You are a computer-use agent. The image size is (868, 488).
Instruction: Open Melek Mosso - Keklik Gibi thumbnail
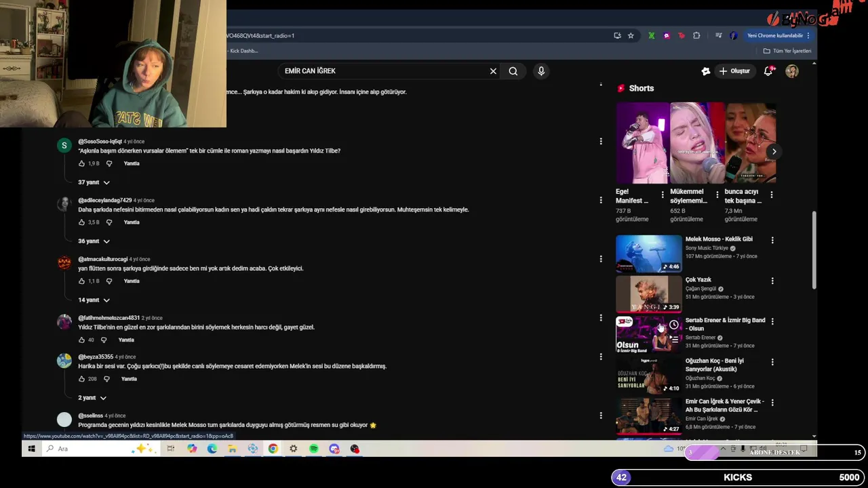coord(649,253)
